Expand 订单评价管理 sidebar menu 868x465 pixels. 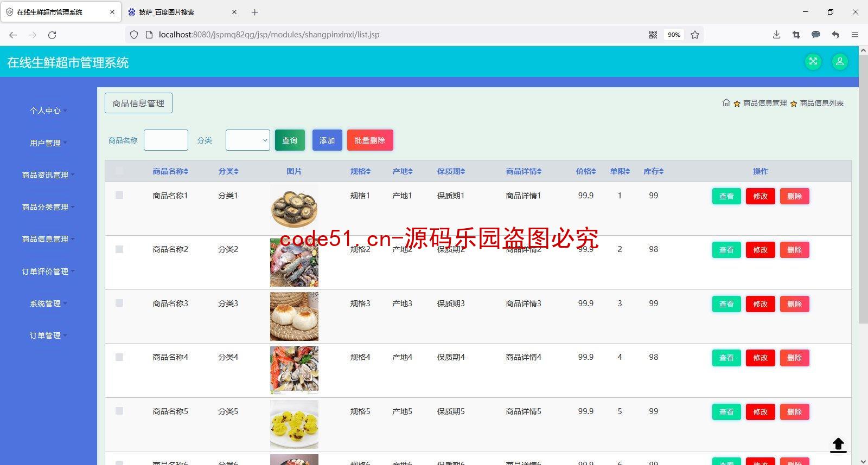click(x=48, y=272)
